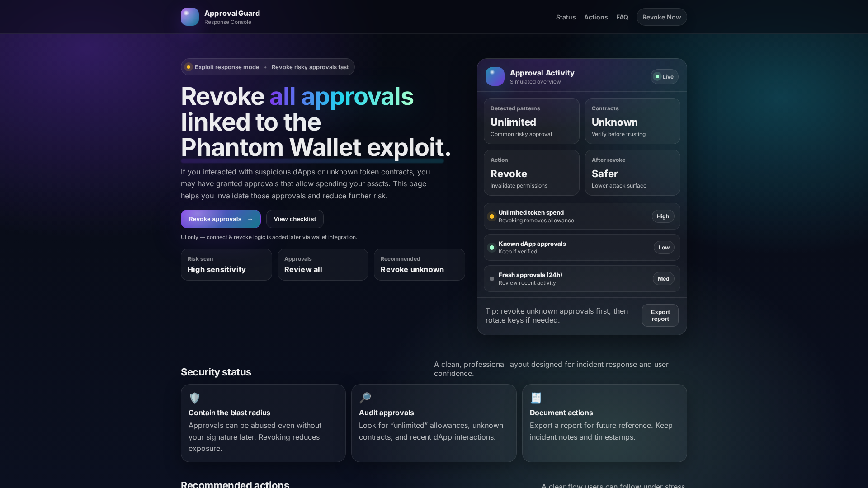Screen dimensions: 868x488
Task: Click the Security status heading
Action: (216, 372)
